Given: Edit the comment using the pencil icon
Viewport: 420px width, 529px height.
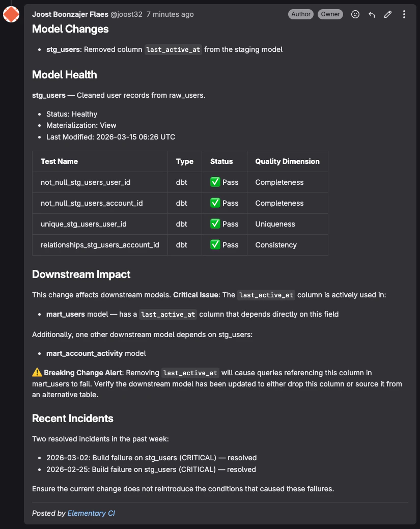Looking at the screenshot, I should [387, 14].
